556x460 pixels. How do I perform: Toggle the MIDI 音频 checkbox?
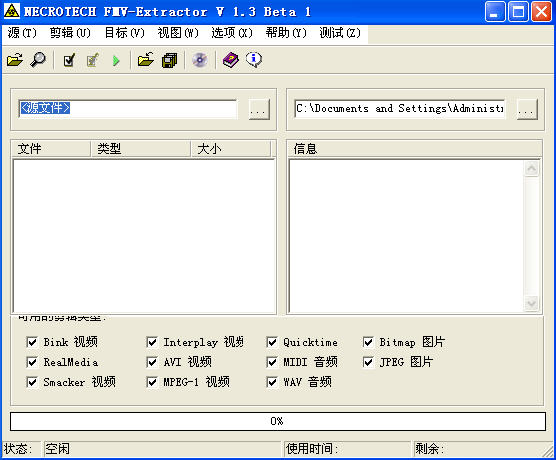coord(272,362)
